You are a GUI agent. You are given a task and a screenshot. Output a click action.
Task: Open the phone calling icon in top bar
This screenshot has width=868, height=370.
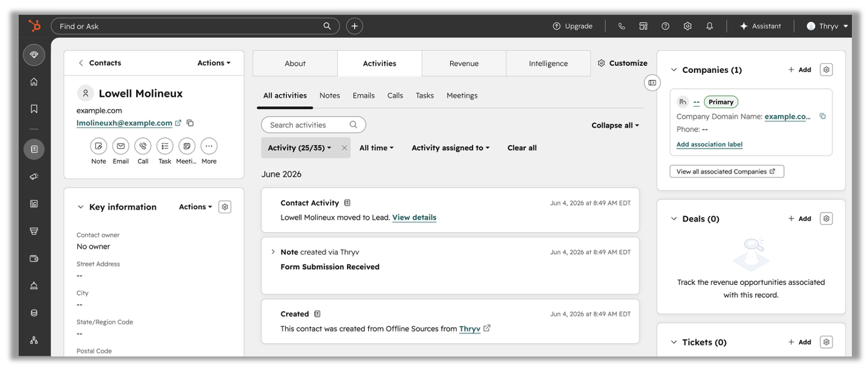tap(622, 26)
